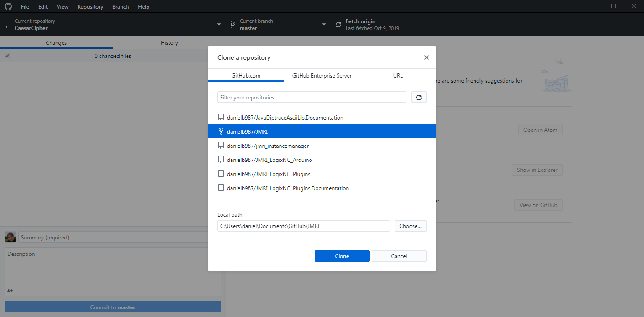644x317 pixels.
Task: Click the user avatar beside Summary field
Action: [x=10, y=237]
